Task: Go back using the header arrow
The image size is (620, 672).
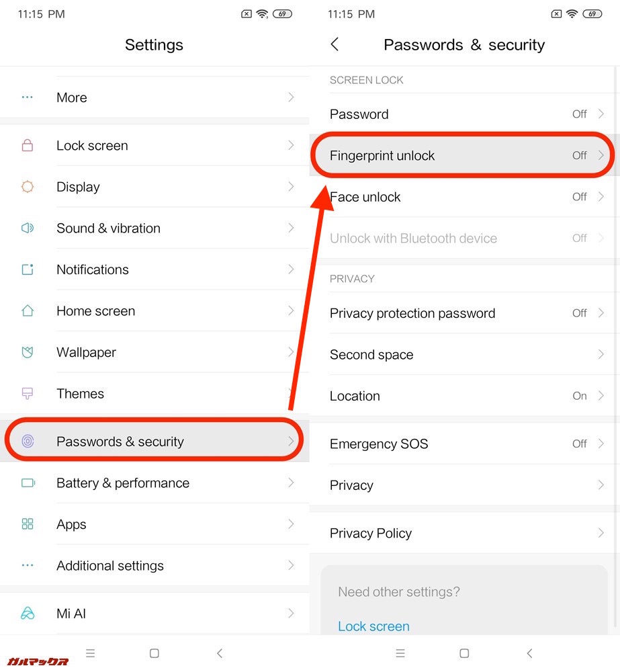Action: [x=335, y=44]
